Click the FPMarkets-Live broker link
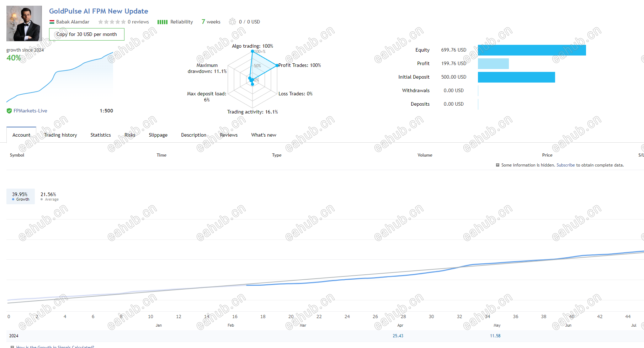 point(30,111)
